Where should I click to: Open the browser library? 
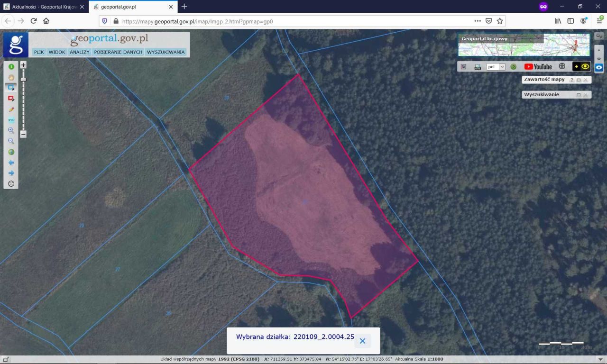[558, 21]
